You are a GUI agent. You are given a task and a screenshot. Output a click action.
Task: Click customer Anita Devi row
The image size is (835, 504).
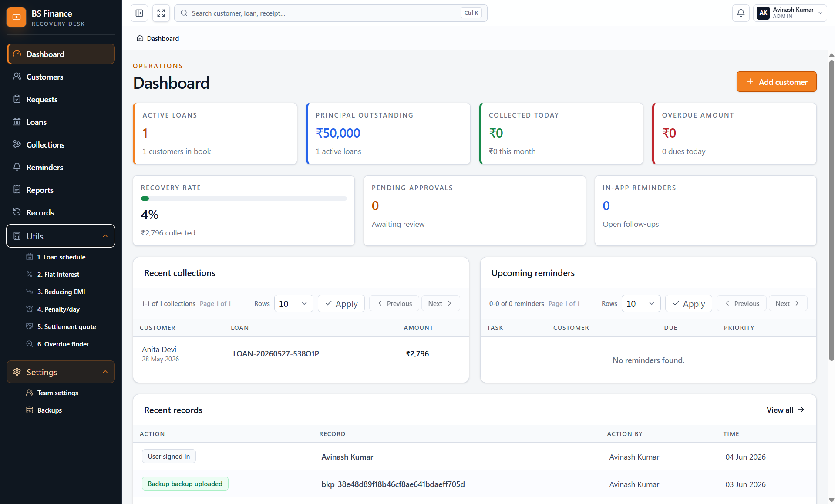[301, 353]
